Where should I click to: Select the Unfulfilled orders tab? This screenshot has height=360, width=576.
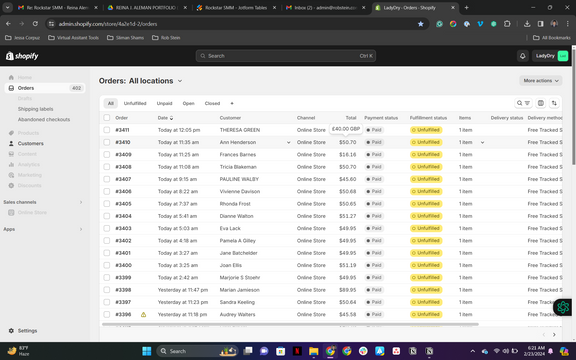[x=135, y=104]
